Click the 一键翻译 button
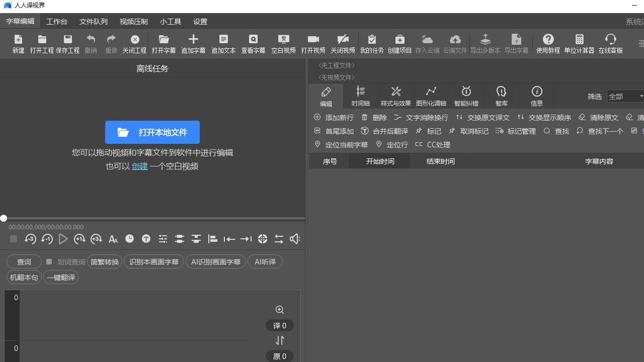The width and height of the screenshot is (644, 362). pos(61,278)
